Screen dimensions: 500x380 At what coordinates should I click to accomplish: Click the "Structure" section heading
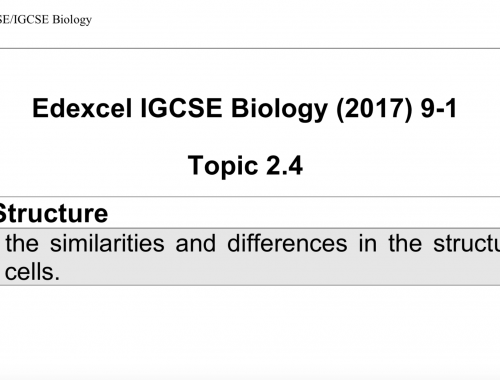pos(53,213)
